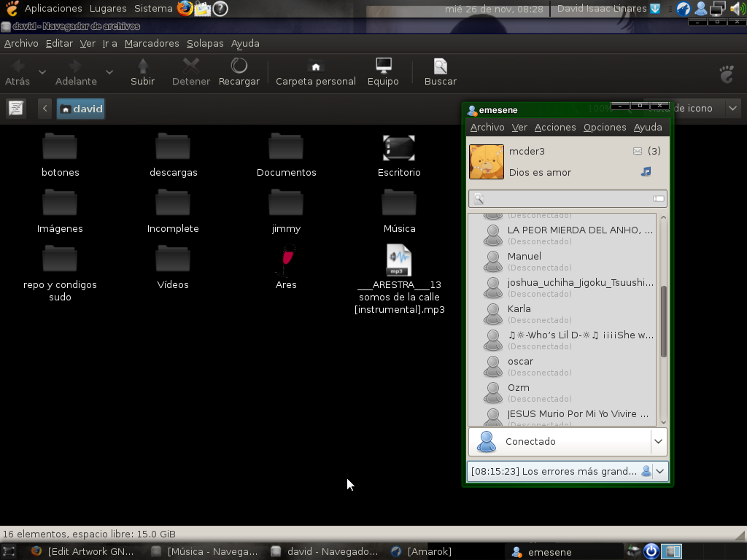Select the Imágenes folder
The width and height of the screenshot is (747, 560).
(60, 212)
